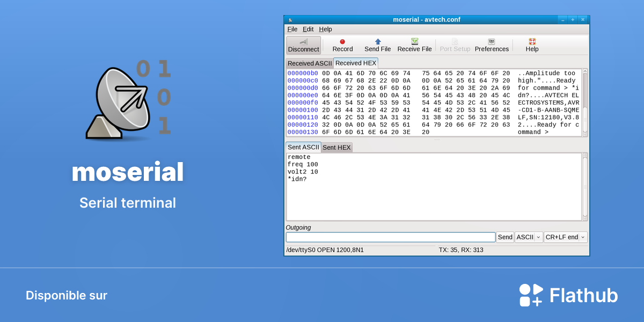The image size is (644, 322).
Task: Select the Received HEX tab
Action: (x=356, y=63)
